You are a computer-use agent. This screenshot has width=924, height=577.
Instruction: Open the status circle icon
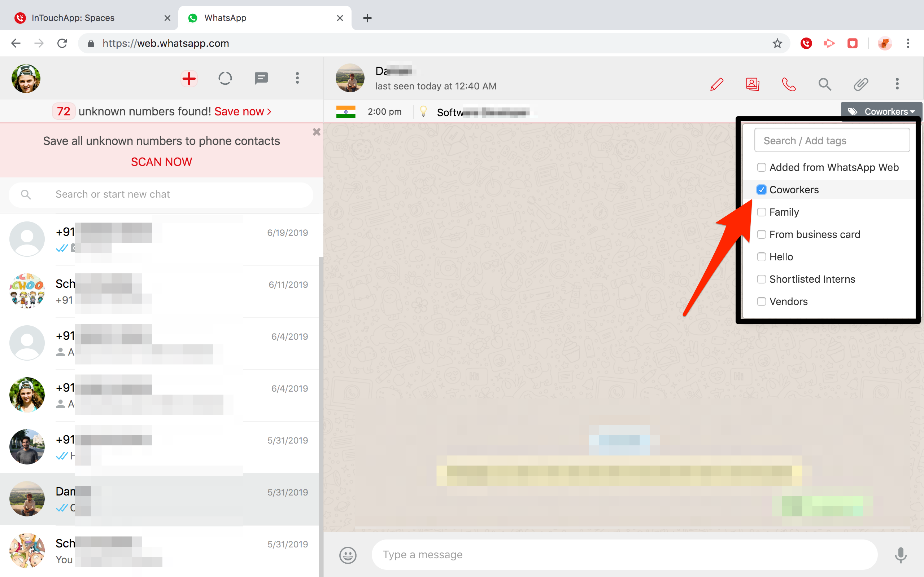tap(225, 79)
